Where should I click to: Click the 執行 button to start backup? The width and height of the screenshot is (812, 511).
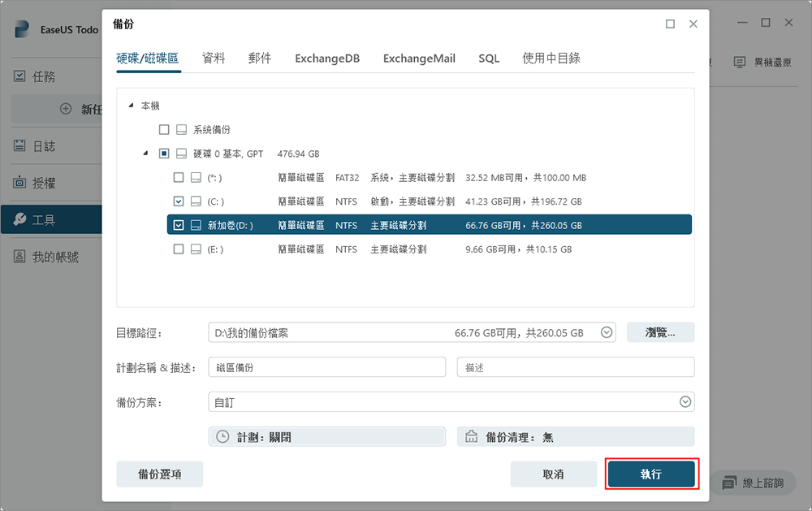coord(651,473)
